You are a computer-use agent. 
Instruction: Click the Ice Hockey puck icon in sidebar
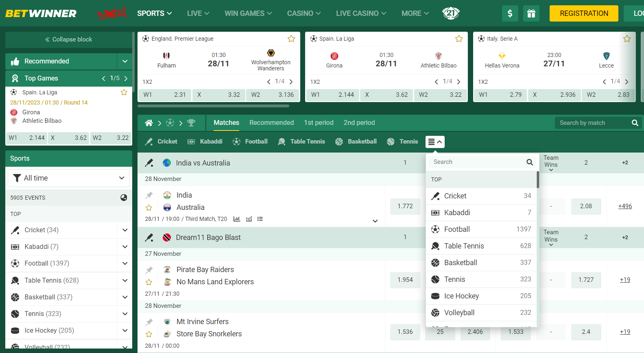[x=15, y=331]
